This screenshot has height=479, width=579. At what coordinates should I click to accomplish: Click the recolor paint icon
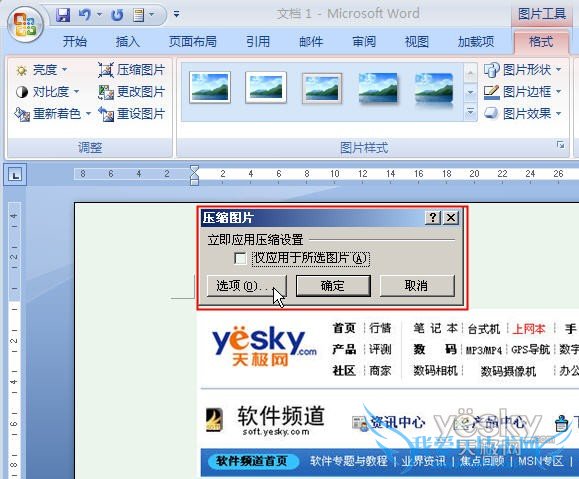pyautogui.click(x=22, y=114)
